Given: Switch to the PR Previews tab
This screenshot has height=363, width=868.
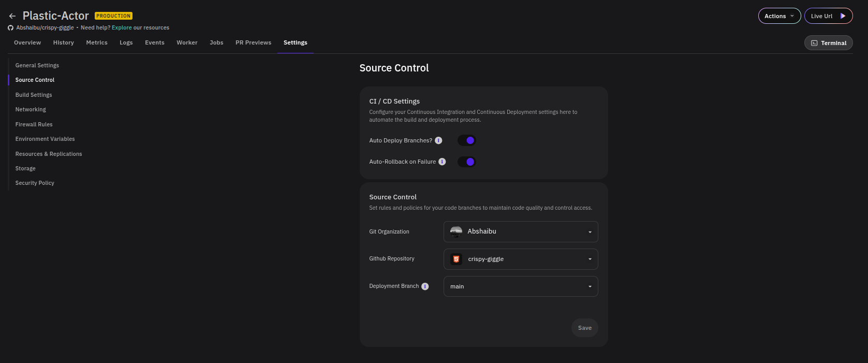Looking at the screenshot, I should tap(253, 42).
